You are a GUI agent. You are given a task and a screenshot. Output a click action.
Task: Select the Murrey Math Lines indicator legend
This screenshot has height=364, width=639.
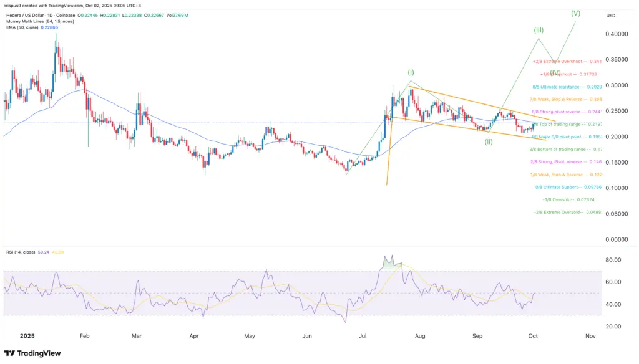point(39,23)
